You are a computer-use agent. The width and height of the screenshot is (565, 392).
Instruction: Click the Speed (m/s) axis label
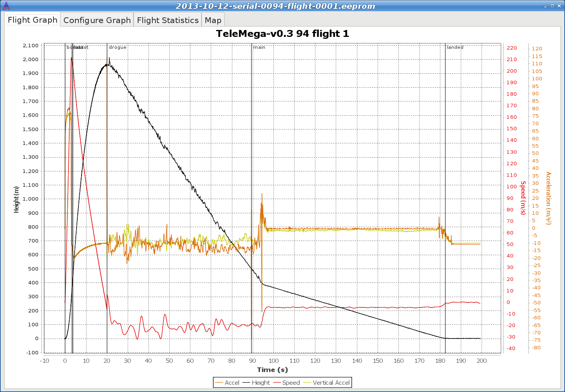523,198
